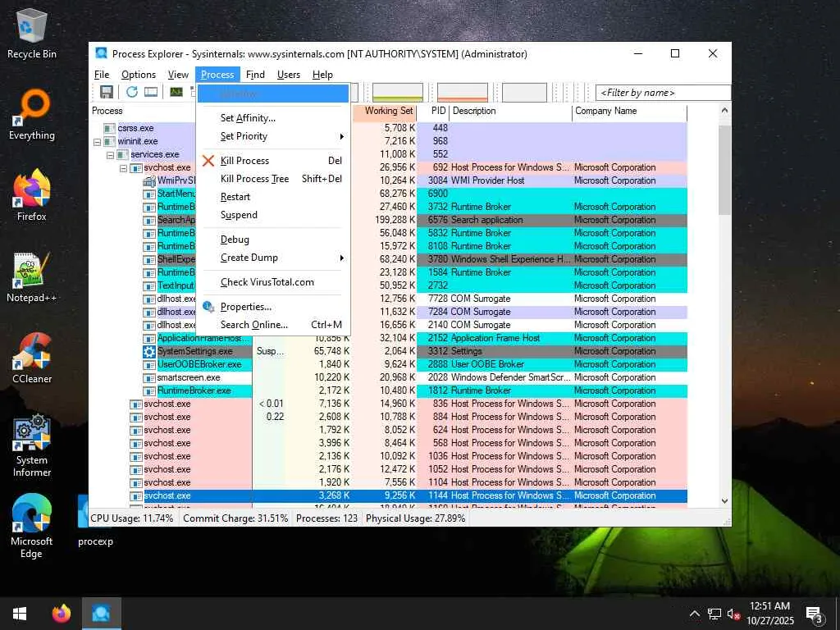
Task: Click the network tray icon
Action: [714, 614]
